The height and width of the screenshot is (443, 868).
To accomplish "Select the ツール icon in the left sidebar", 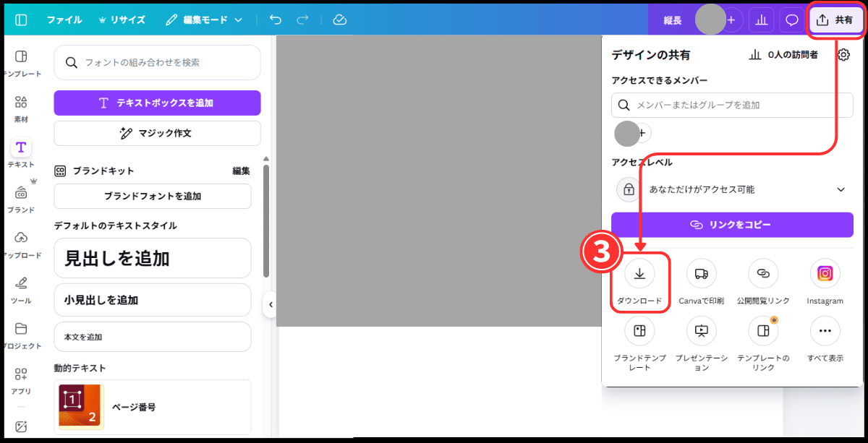I will point(21,284).
